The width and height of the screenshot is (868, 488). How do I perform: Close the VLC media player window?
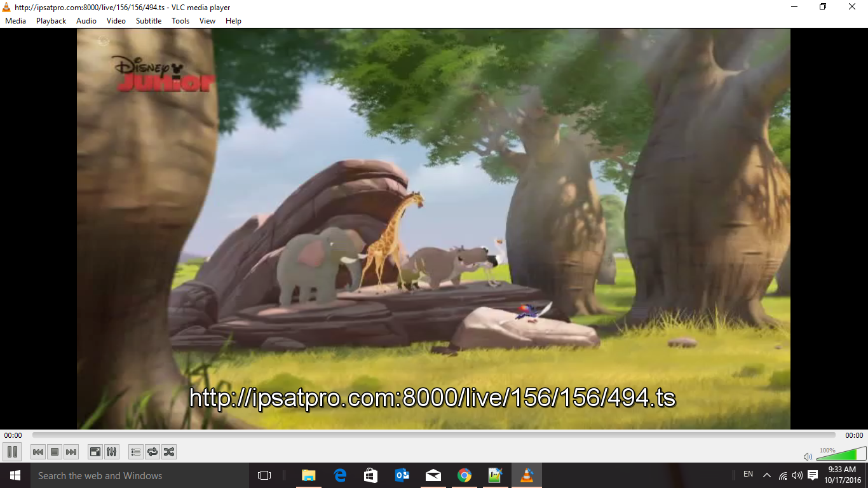[853, 7]
